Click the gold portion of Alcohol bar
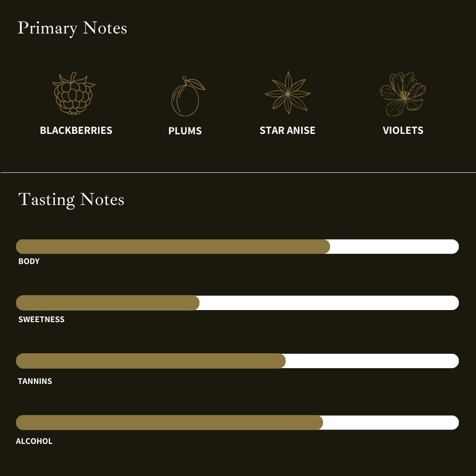Viewport: 476px width, 476px height. pos(169,423)
